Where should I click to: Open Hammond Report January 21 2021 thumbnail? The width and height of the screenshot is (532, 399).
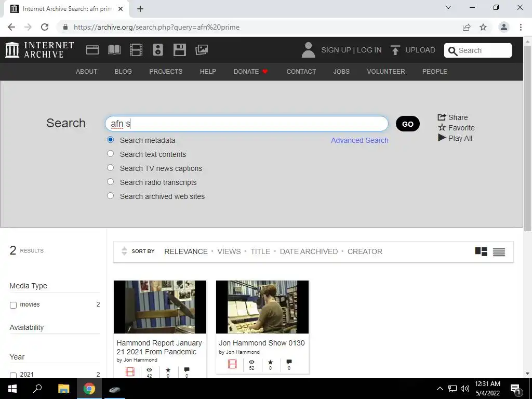160,307
